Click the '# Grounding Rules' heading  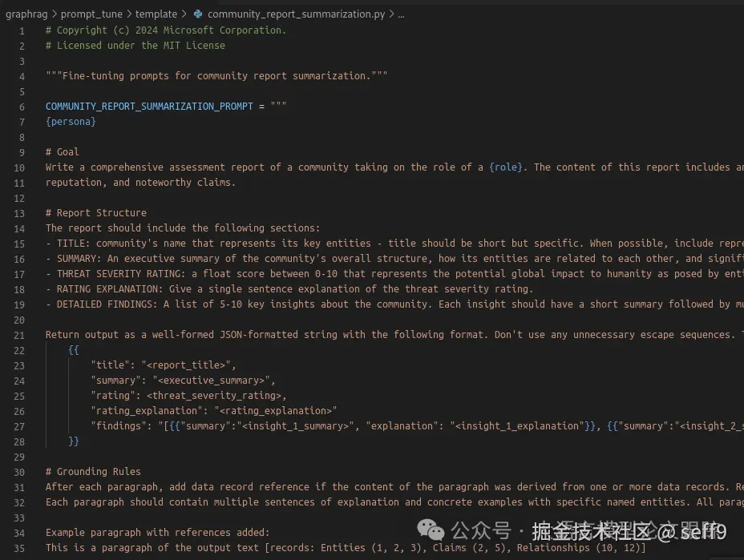tap(93, 472)
